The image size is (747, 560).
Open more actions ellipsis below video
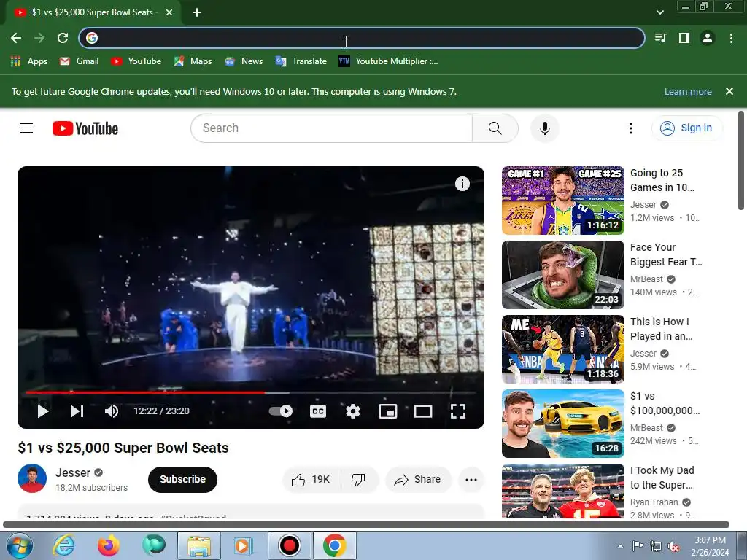[x=471, y=480]
